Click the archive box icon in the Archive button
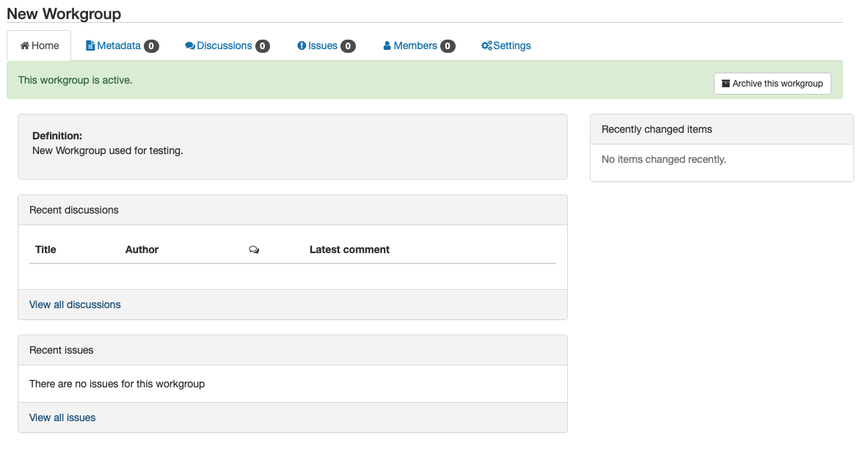868x449 pixels. click(x=726, y=84)
